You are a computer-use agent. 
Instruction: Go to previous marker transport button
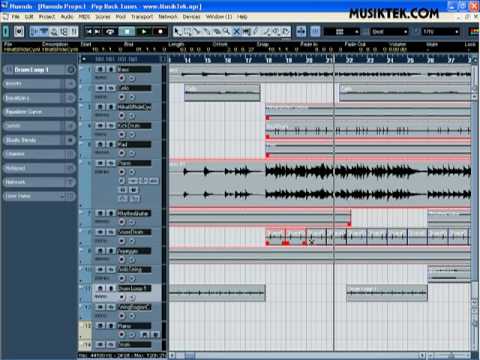click(89, 32)
